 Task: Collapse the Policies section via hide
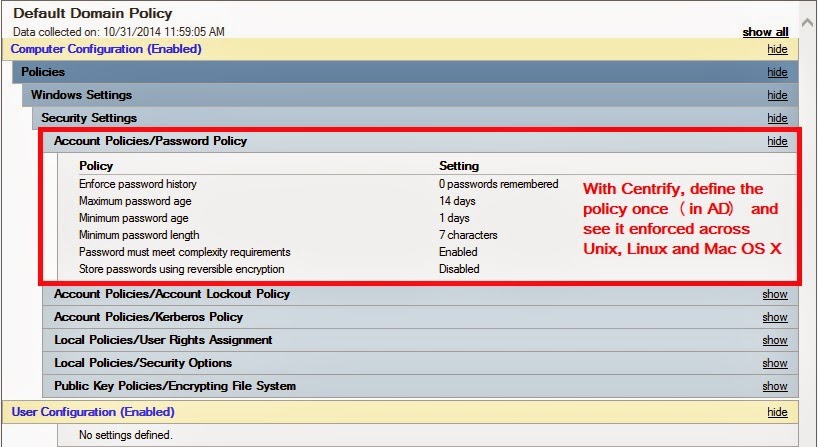point(777,72)
